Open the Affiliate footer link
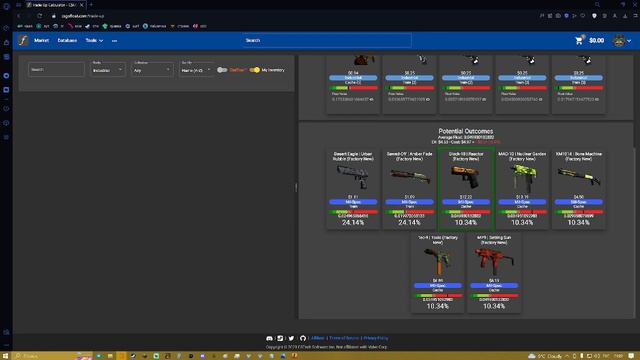Image resolution: width=640 pixels, height=360 pixels. pos(318,338)
